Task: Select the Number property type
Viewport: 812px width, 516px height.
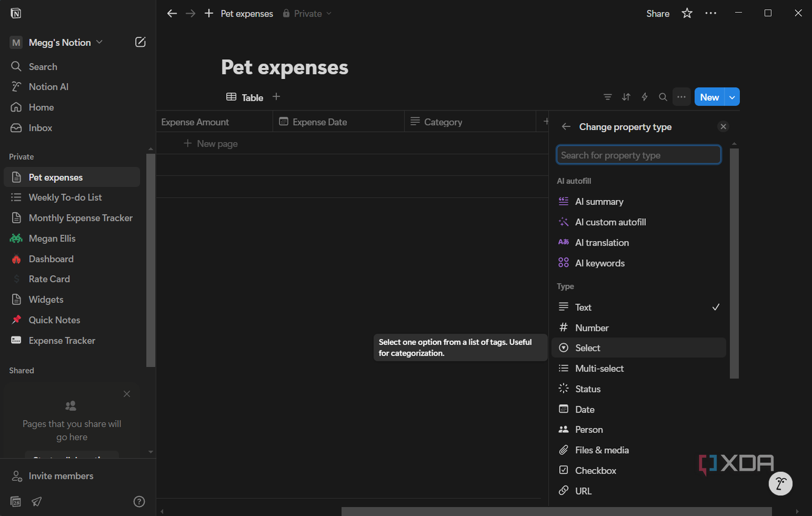Action: coord(638,328)
